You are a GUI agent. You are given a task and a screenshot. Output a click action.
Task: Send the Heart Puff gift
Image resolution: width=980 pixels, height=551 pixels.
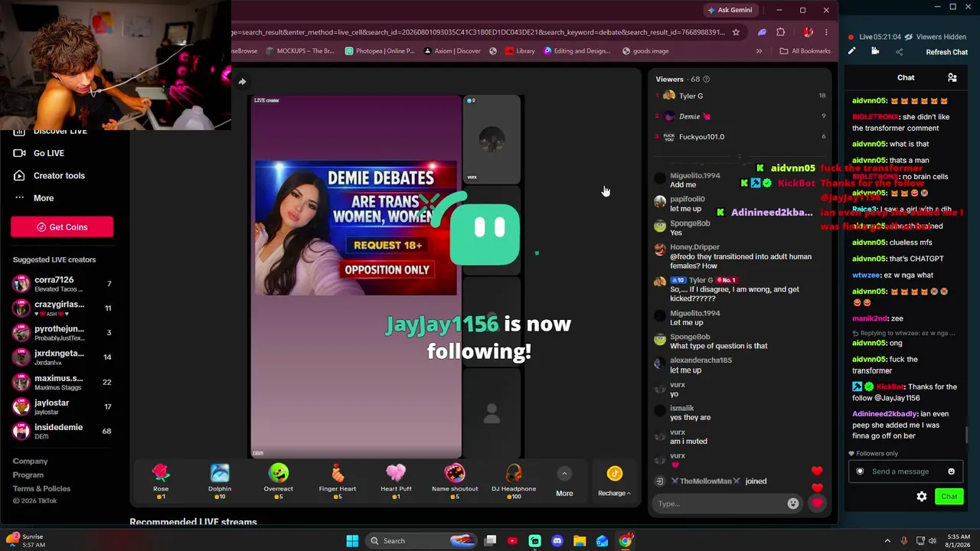[396, 481]
